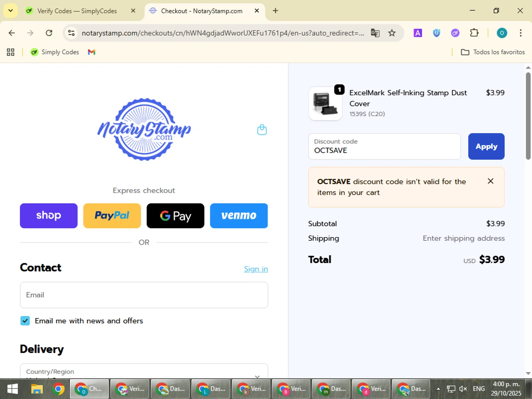Screen dimensions: 532x399
Task: Close the Checkout - NotaryStamp.com tab
Action: point(257,11)
